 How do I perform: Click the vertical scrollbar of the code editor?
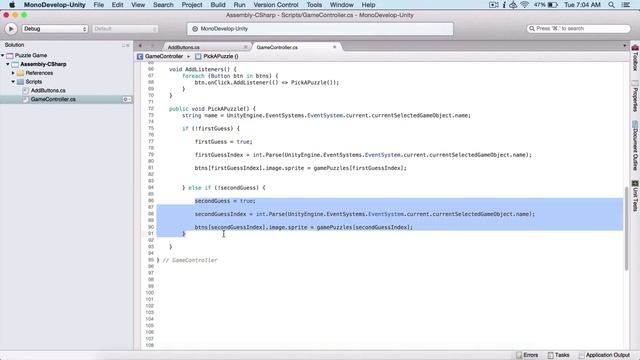coord(626,228)
